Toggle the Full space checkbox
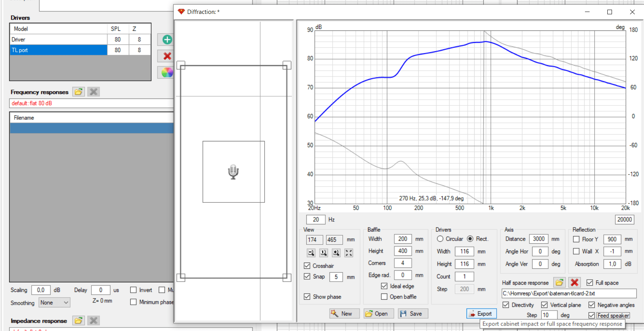This screenshot has height=331, width=644. [590, 283]
